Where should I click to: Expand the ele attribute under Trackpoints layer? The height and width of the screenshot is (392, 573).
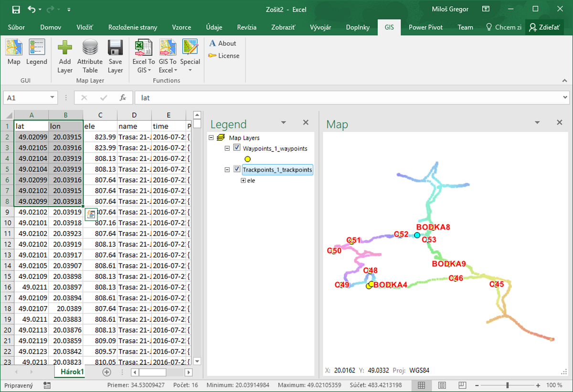pyautogui.click(x=243, y=180)
